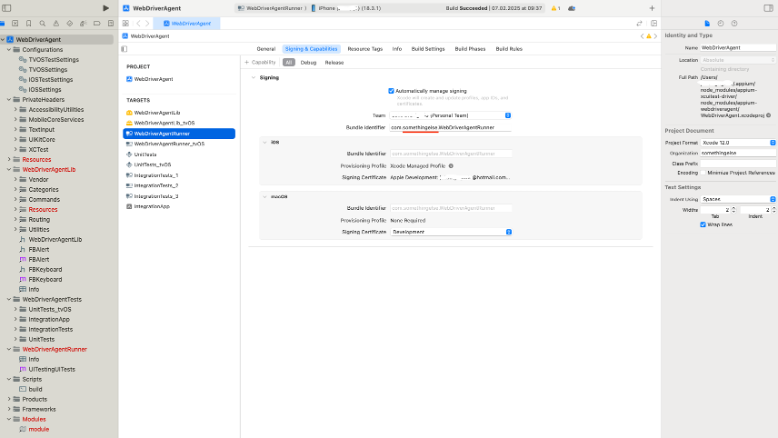Show the File inspector
The image size is (778, 438).
(x=707, y=23)
